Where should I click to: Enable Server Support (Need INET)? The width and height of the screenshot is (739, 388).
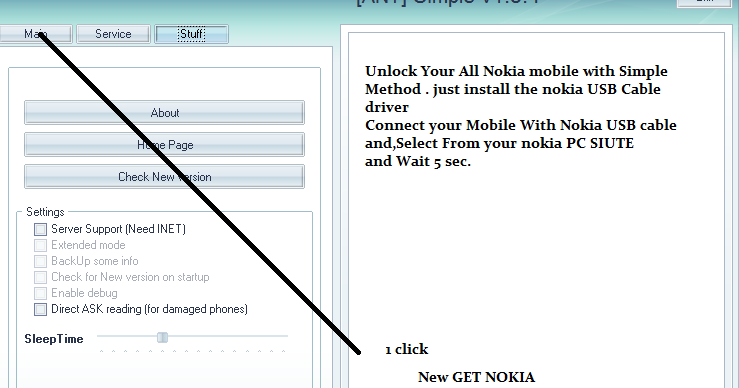click(x=41, y=229)
